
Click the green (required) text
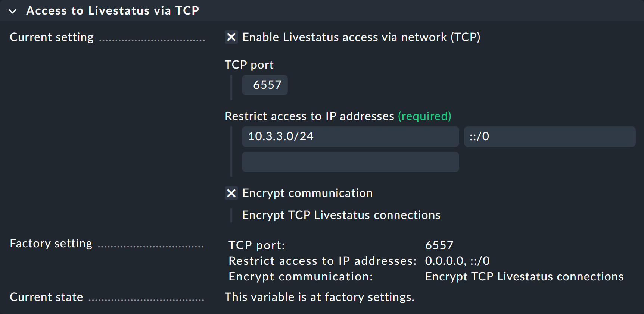tap(424, 116)
